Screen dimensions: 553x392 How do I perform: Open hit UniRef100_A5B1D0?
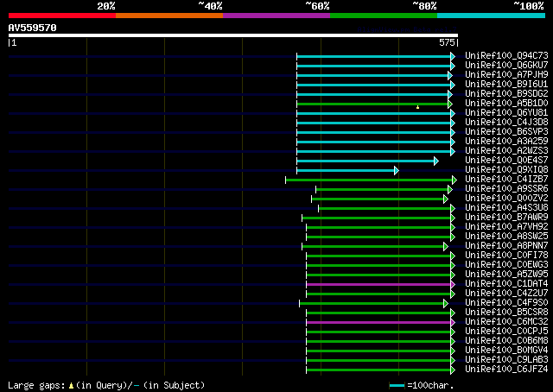coord(507,104)
